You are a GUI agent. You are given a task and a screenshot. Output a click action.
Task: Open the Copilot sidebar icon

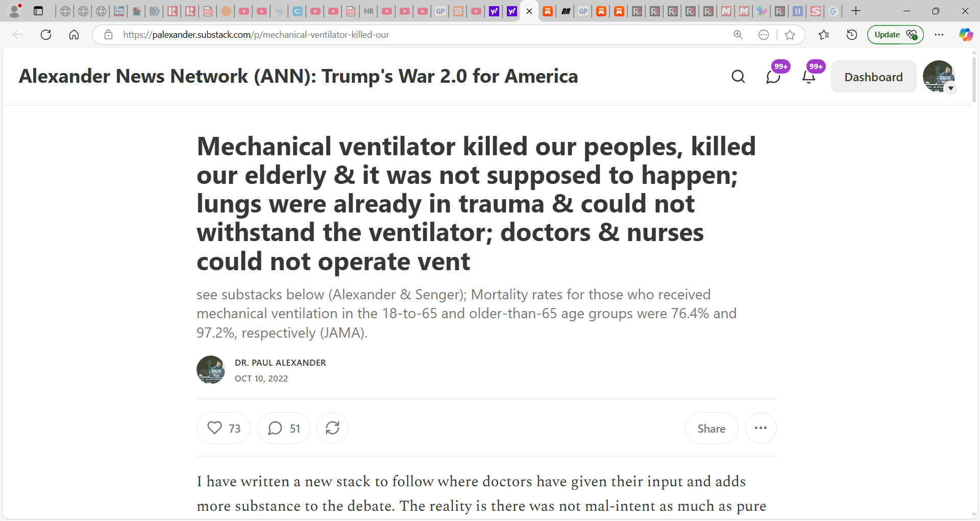click(x=966, y=35)
